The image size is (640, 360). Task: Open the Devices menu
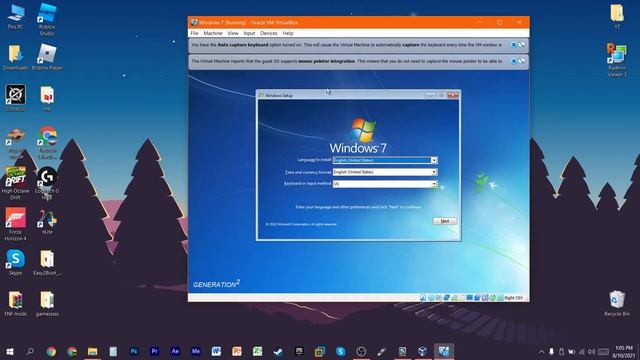(x=269, y=33)
